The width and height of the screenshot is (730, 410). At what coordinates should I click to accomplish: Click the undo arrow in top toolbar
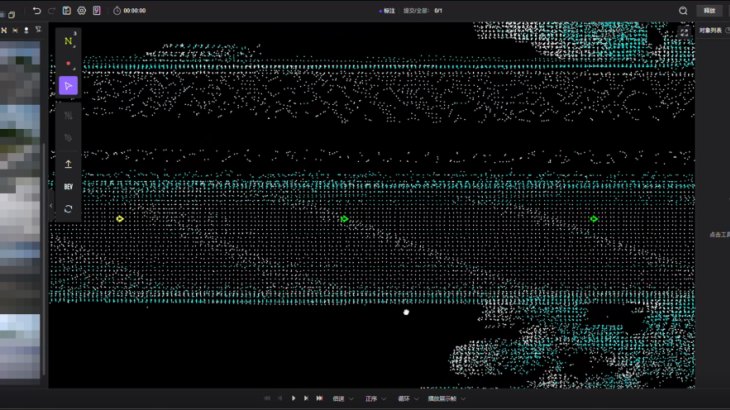[37, 10]
